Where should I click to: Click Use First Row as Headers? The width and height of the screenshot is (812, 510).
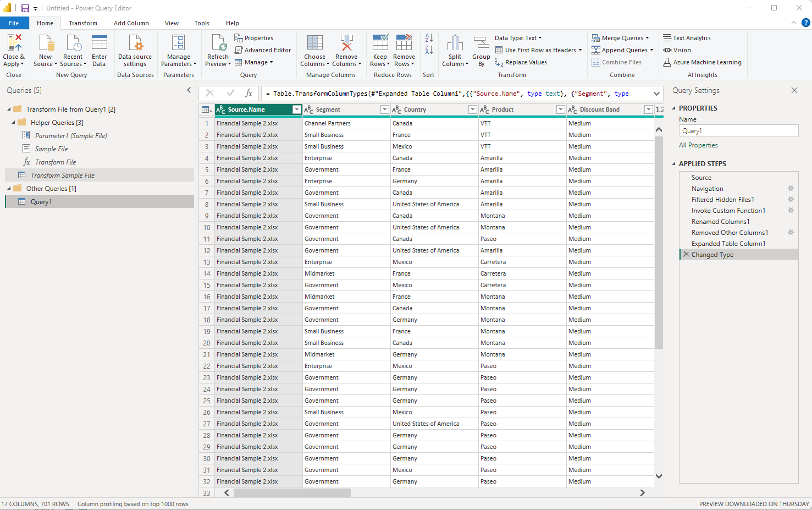(x=538, y=50)
